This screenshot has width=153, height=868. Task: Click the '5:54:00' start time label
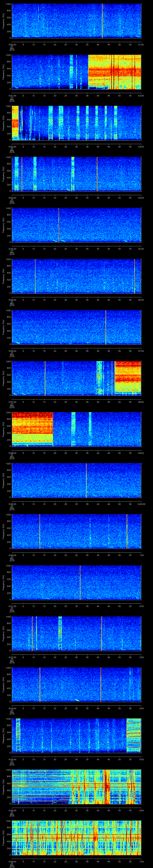[12, 249]
